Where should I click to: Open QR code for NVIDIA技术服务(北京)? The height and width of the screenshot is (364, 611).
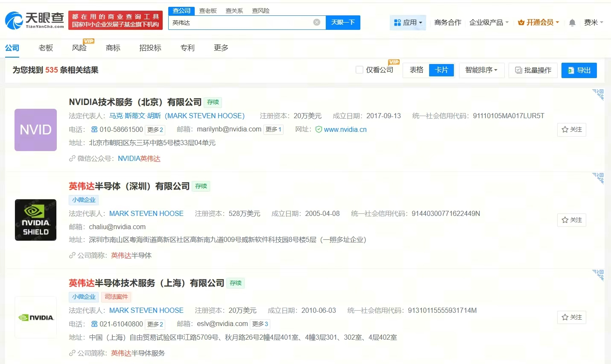coord(598,94)
